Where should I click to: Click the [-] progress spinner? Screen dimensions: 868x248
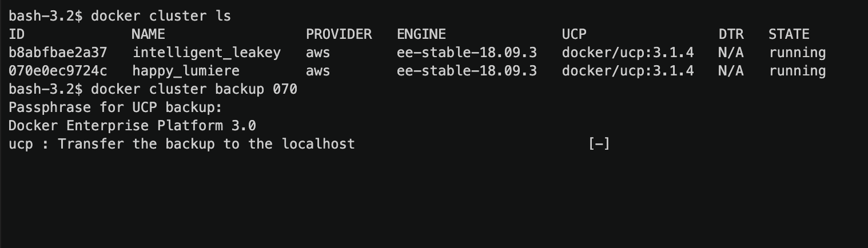pos(599,144)
